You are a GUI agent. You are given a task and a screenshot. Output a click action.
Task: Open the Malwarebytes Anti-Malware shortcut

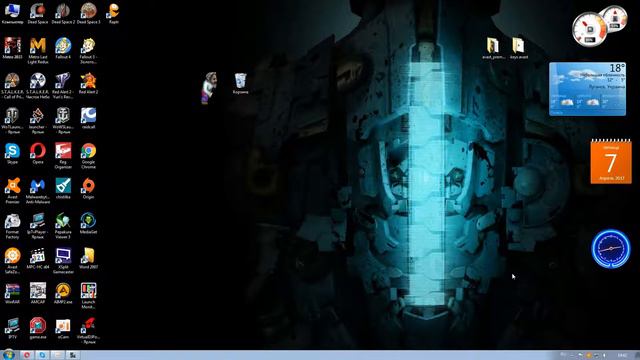(x=38, y=191)
